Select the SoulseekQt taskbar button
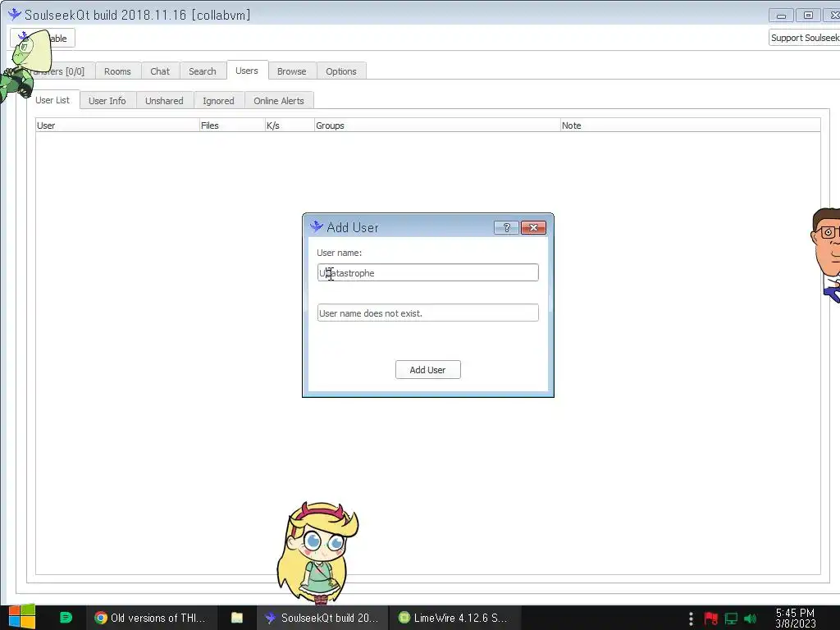This screenshot has height=630, width=840. (322, 618)
